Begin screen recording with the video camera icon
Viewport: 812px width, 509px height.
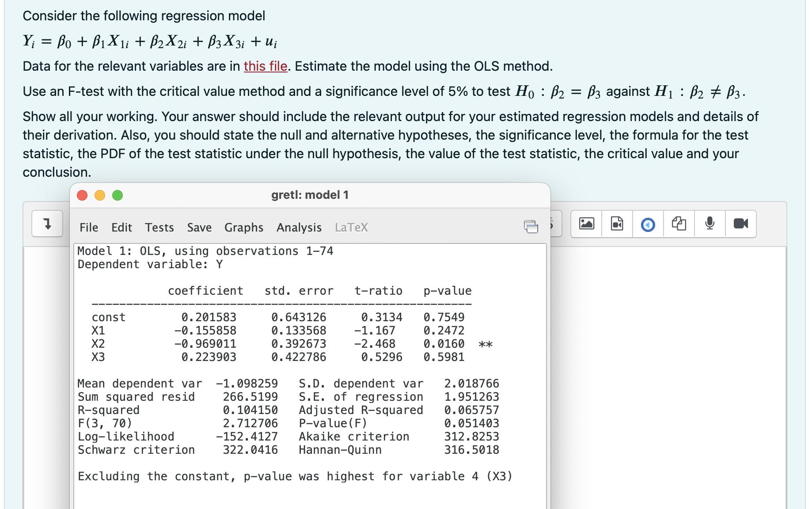coord(741,224)
